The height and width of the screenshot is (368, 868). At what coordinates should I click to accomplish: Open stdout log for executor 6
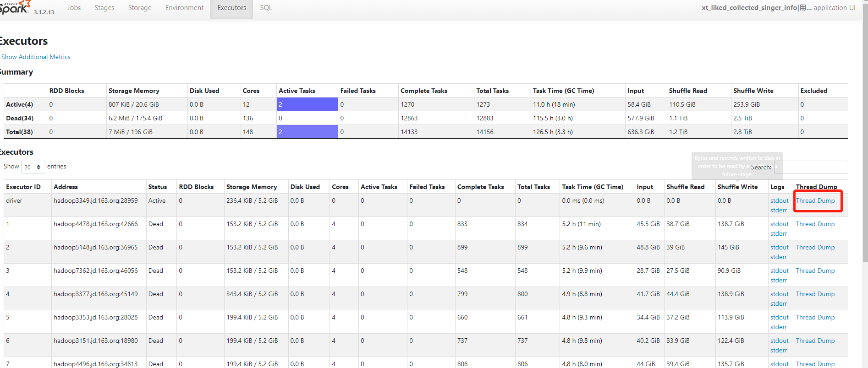click(779, 341)
